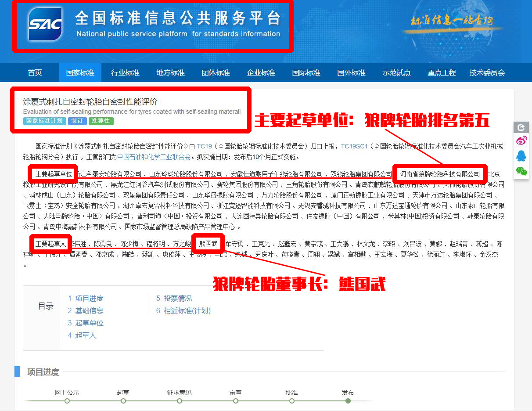Click the 全国标准信息公共服务平台 site title
This screenshot has height=411, width=532.
(x=178, y=18)
